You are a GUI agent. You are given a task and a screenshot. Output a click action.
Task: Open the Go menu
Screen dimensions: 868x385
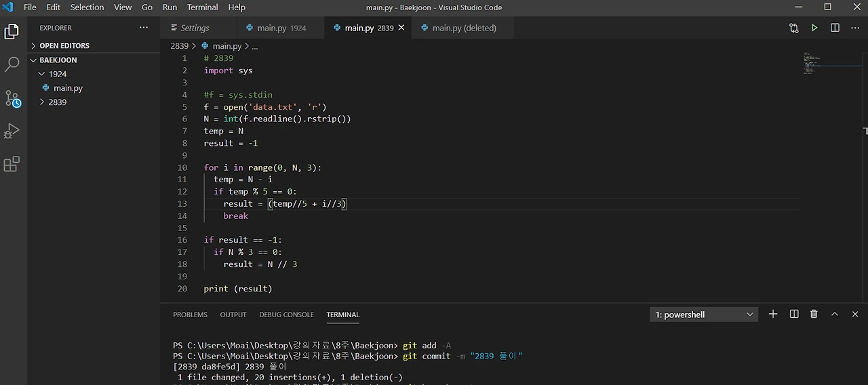(x=147, y=7)
